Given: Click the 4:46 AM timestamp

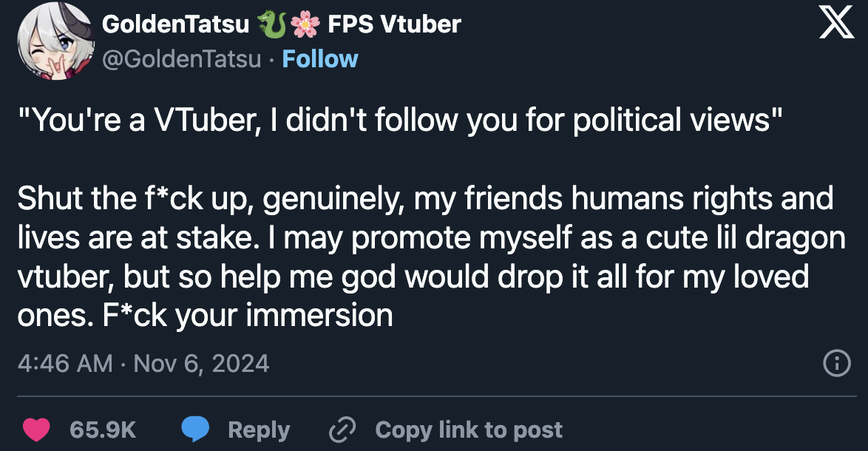Looking at the screenshot, I should 64,364.
